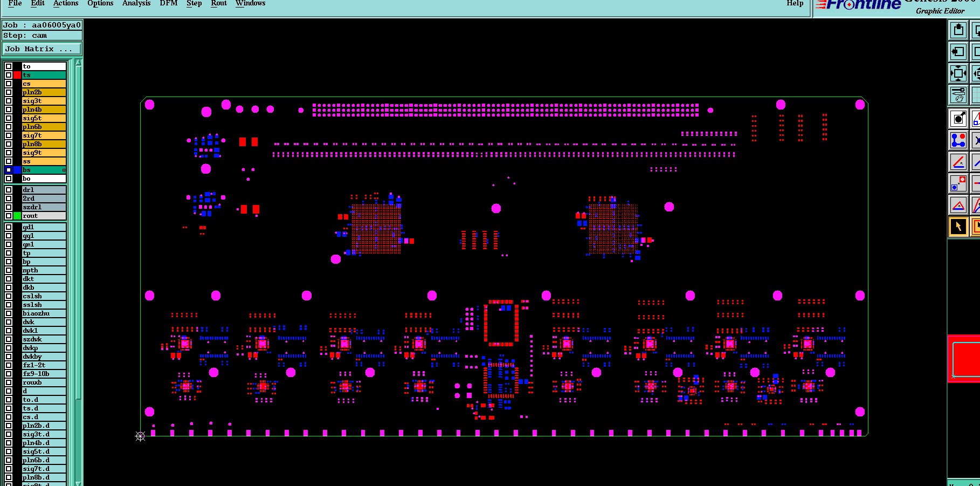This screenshot has width=980, height=486.
Task: Click the blue color swatch of layer bs
Action: pos(17,170)
